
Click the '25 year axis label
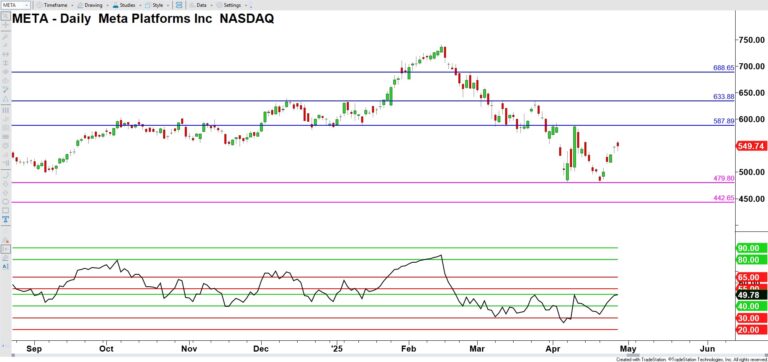pyautogui.click(x=336, y=349)
